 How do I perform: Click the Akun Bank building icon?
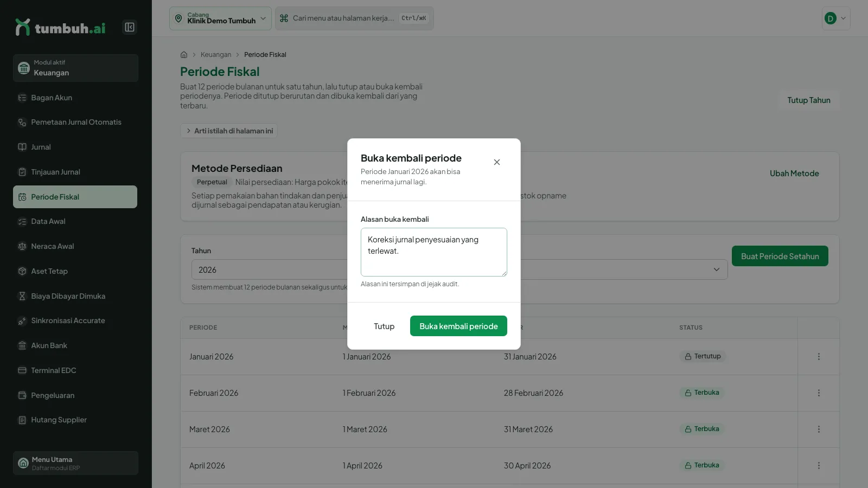pyautogui.click(x=22, y=345)
